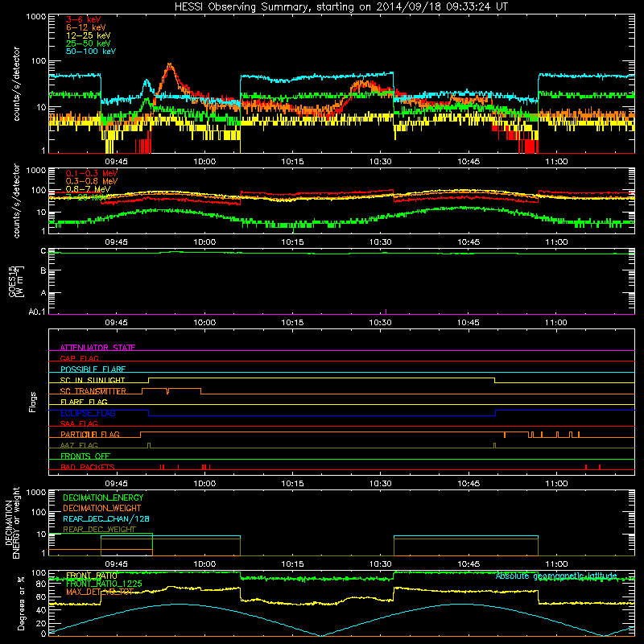Select the blue ECLIPSE FLAG label
Image resolution: width=644 pixels, height=644 pixels.
88,413
